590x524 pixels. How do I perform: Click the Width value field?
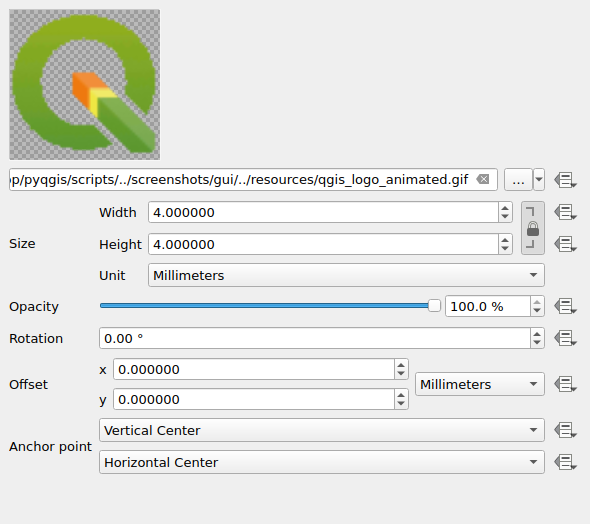click(x=324, y=212)
